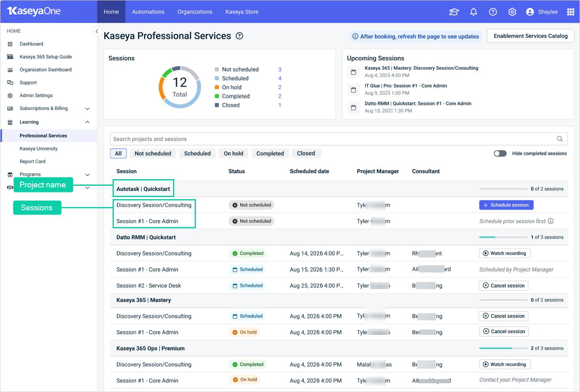Open the help question mark in header
Viewport: 580px width, 392px height.
[493, 12]
